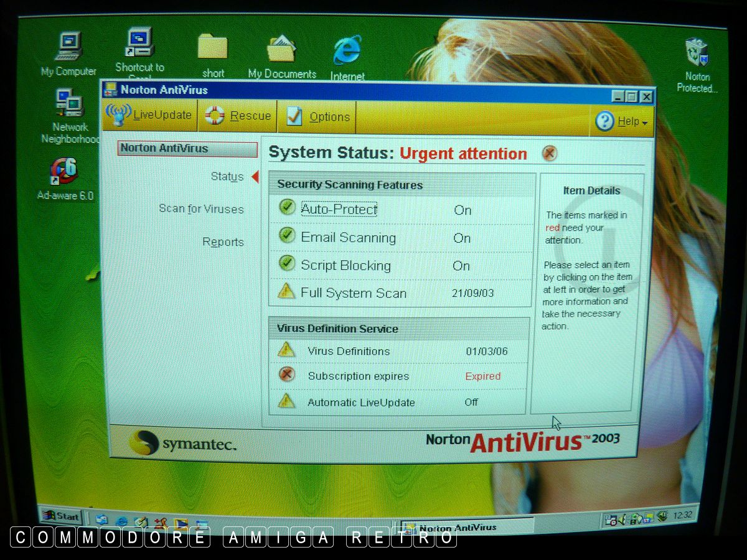Open the Windows Start menu
Viewport: 747px width, 560px height.
pos(61,516)
